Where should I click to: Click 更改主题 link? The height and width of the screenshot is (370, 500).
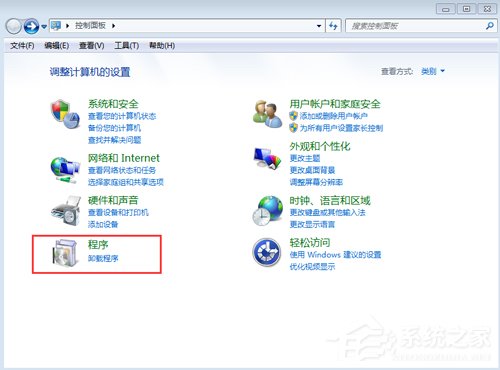(305, 158)
